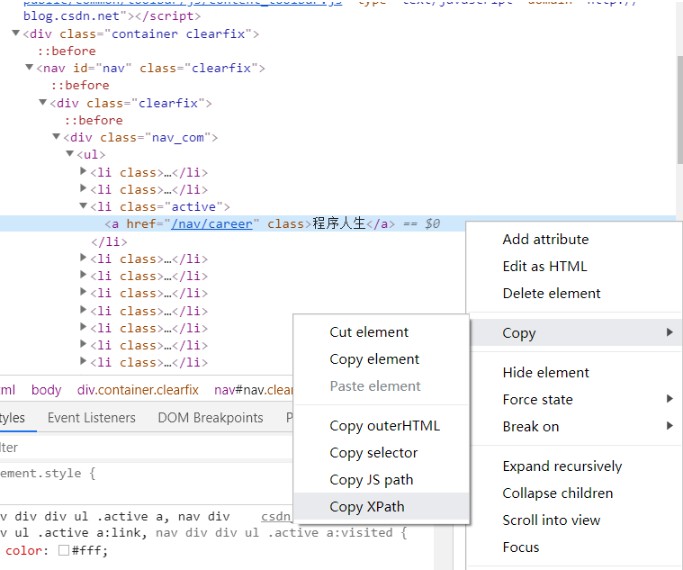Viewport: 683px width, 570px height.
Task: Switch to Event Listeners tab
Action: click(91, 418)
